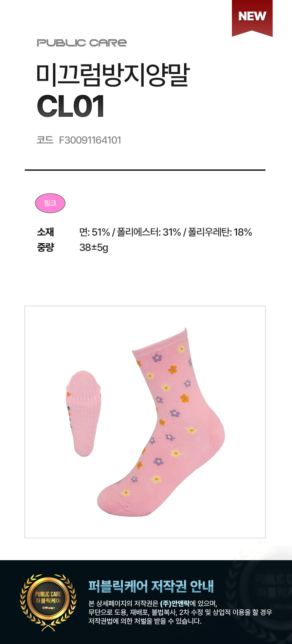Click the orange flower on sock ankle
Screen dimensions: 292x644
(184, 398)
